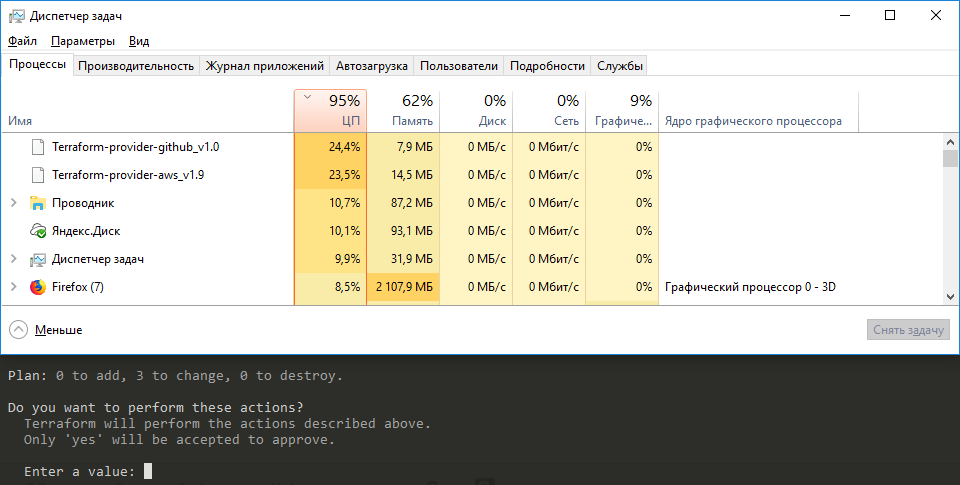Switch to the Автозагрузка tab
Screen dimensions: 960x485
point(372,66)
